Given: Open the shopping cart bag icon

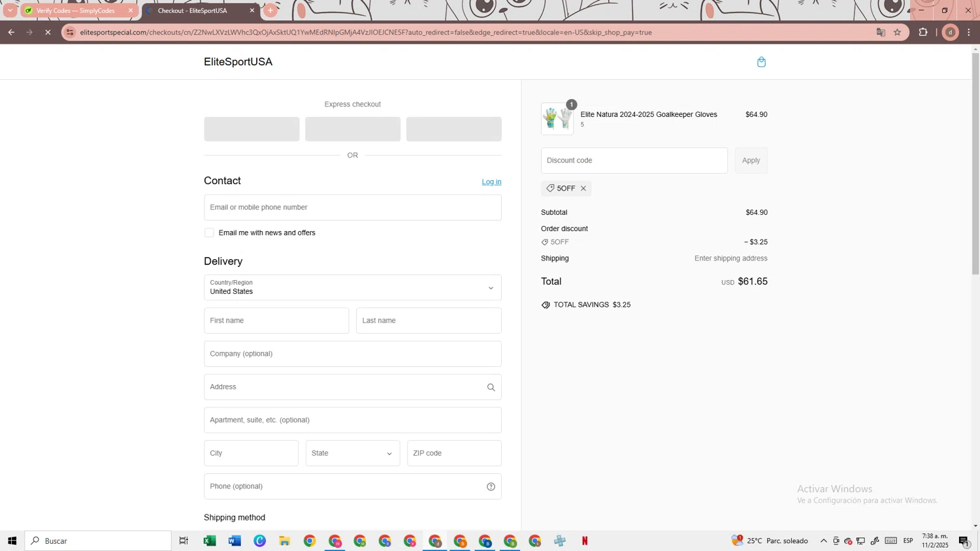Looking at the screenshot, I should [x=761, y=62].
